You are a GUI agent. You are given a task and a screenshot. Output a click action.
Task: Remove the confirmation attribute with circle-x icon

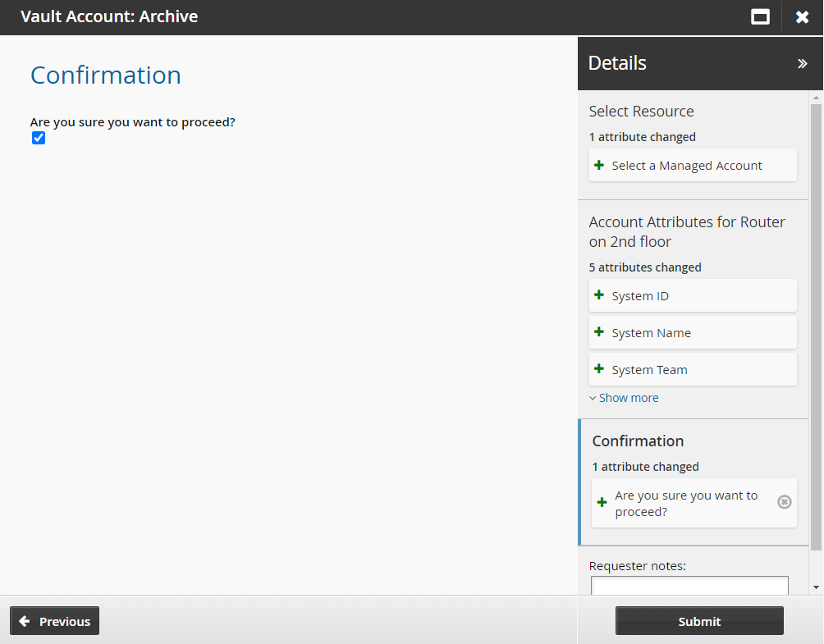(x=784, y=502)
